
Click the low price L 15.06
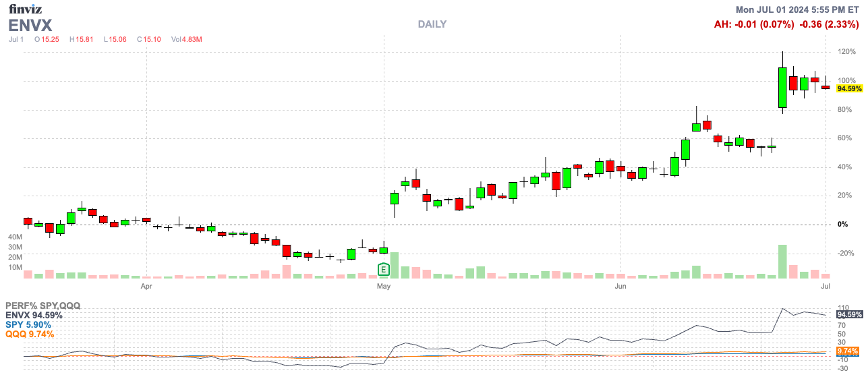click(x=115, y=39)
